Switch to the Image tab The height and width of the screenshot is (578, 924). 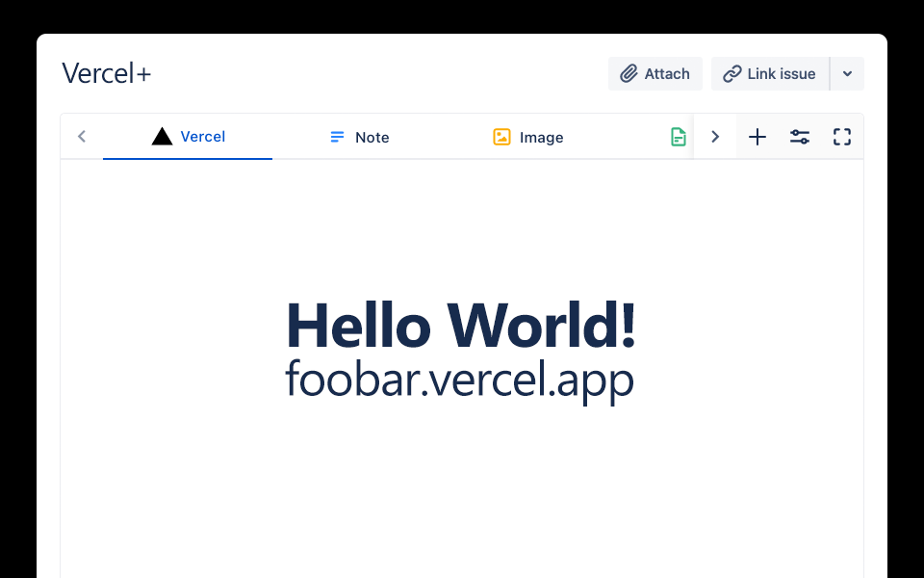(x=527, y=137)
